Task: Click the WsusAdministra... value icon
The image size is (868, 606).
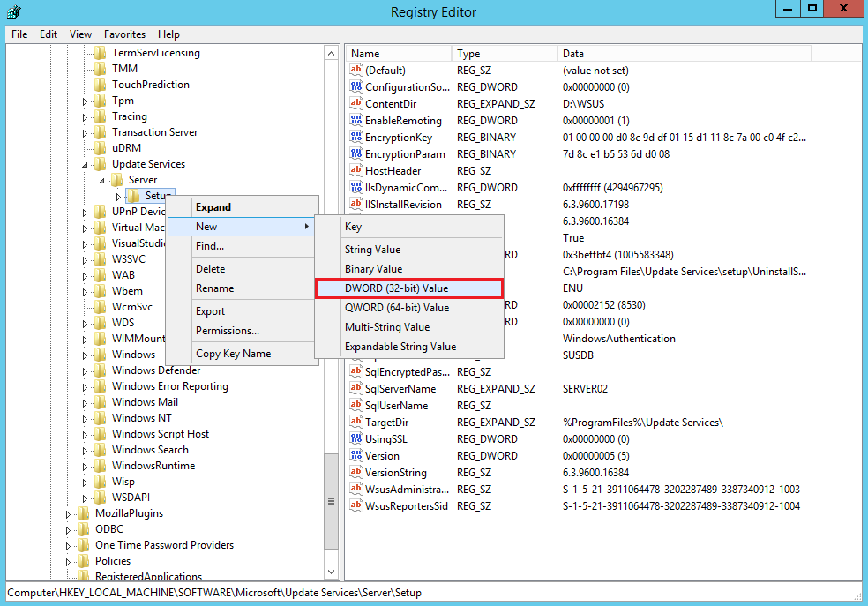Action: [356, 489]
